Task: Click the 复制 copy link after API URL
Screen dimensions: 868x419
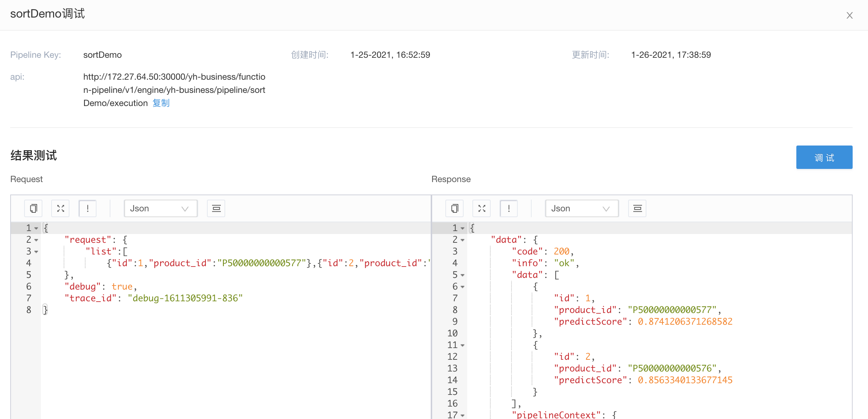Action: (x=161, y=103)
